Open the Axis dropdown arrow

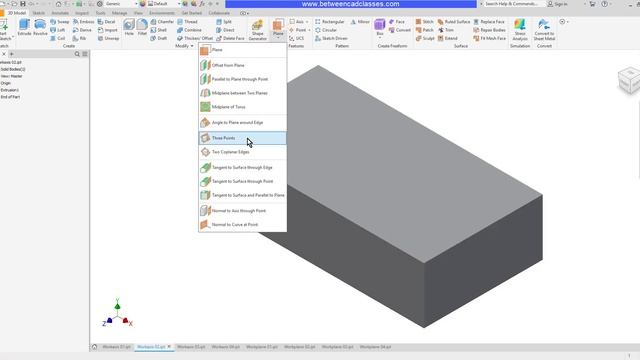307,22
